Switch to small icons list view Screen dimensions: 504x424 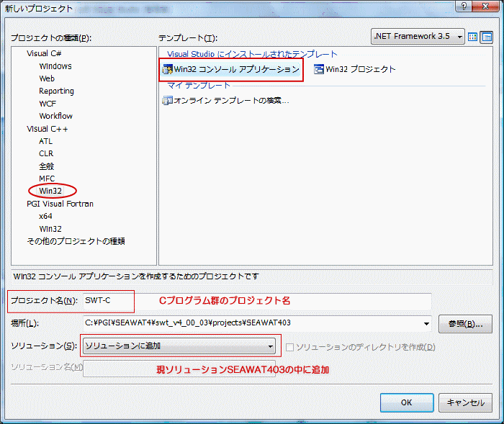[x=487, y=37]
